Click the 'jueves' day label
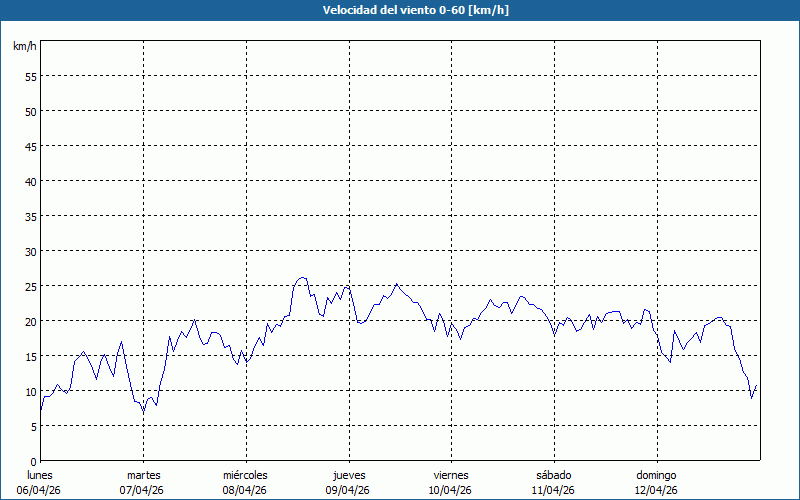Screen dimensions: 800x500 pyautogui.click(x=348, y=475)
